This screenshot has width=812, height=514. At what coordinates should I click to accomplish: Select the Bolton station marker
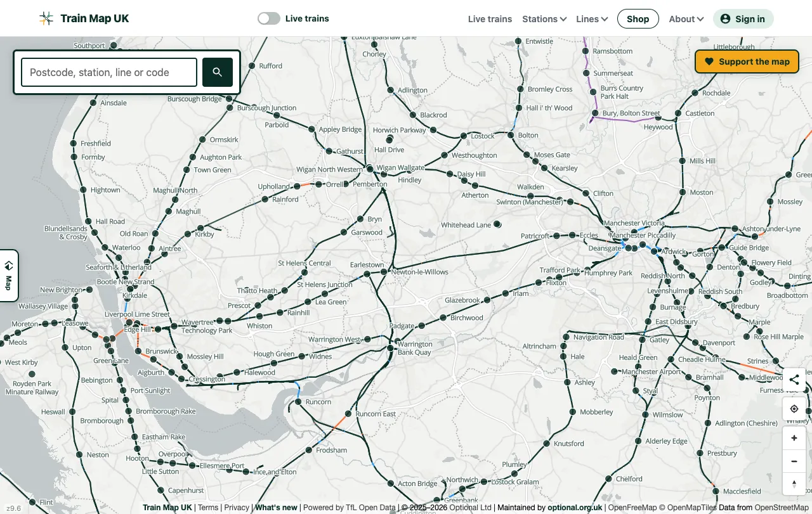[x=511, y=134]
